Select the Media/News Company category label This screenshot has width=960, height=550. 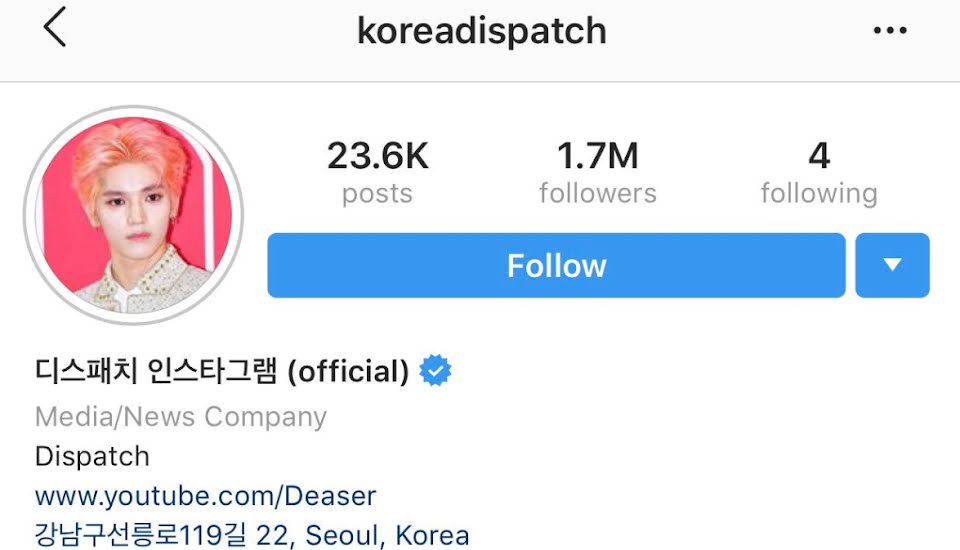tap(181, 416)
